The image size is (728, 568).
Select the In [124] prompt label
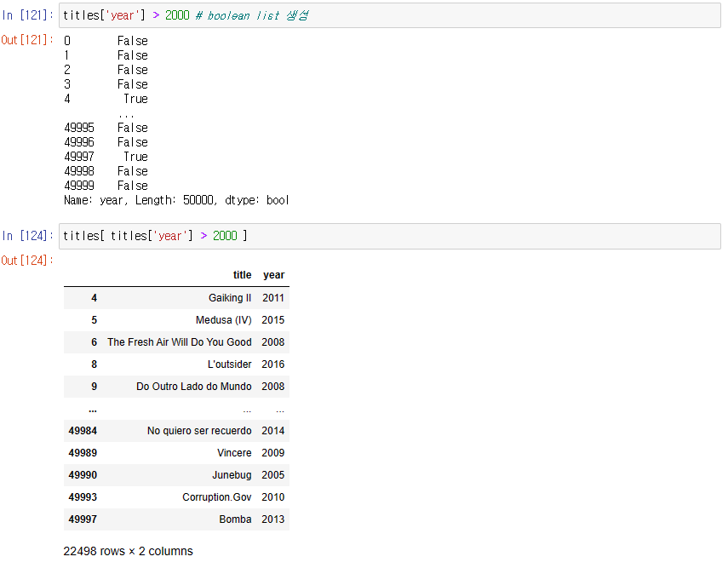(x=27, y=236)
